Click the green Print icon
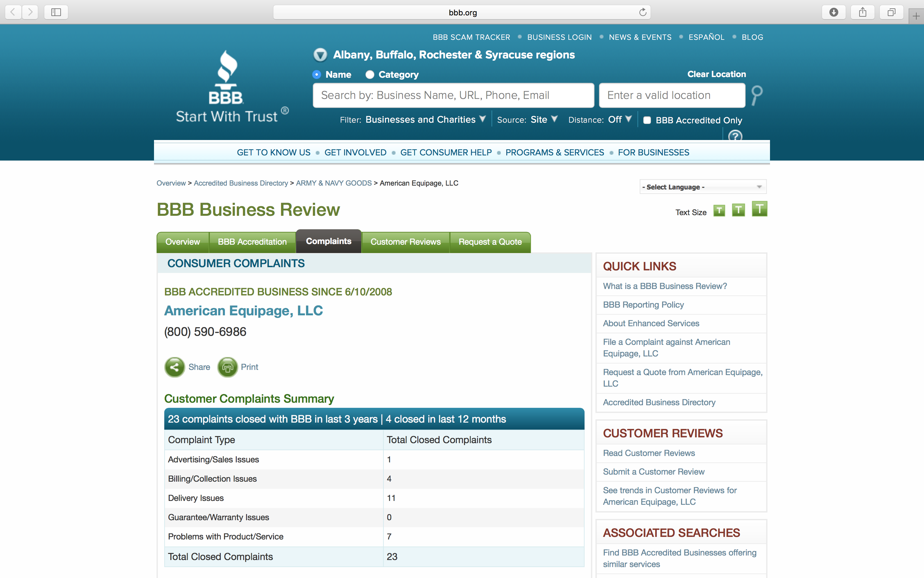Screen dimensions: 924x578 (x=227, y=367)
